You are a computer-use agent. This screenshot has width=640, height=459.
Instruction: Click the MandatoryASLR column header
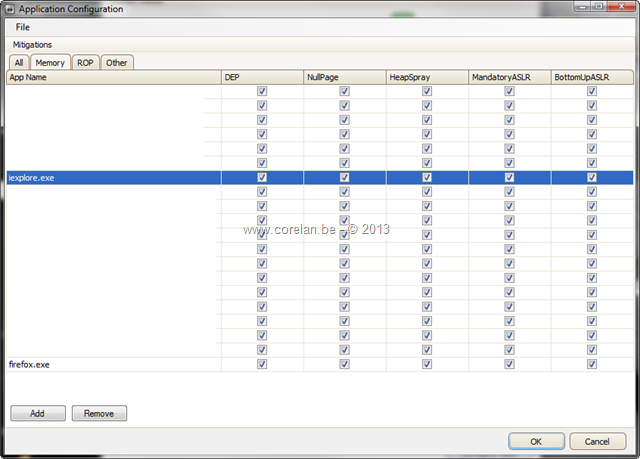click(509, 76)
